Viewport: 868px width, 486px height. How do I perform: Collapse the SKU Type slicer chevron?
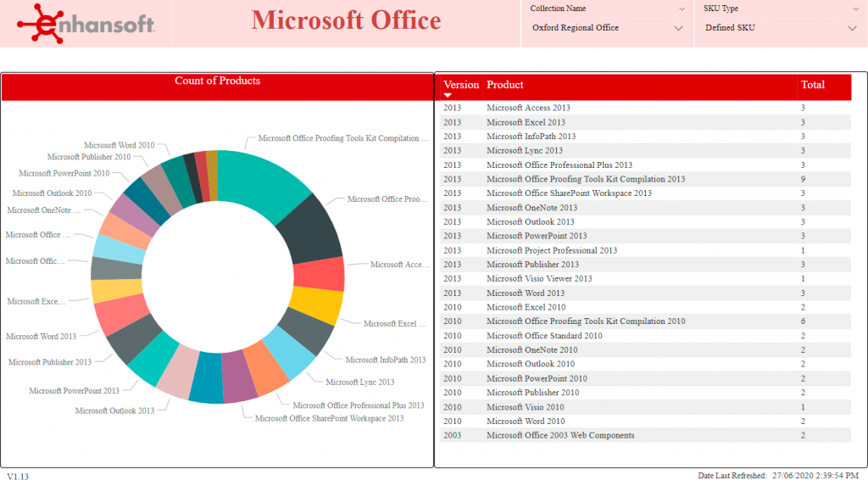856,8
